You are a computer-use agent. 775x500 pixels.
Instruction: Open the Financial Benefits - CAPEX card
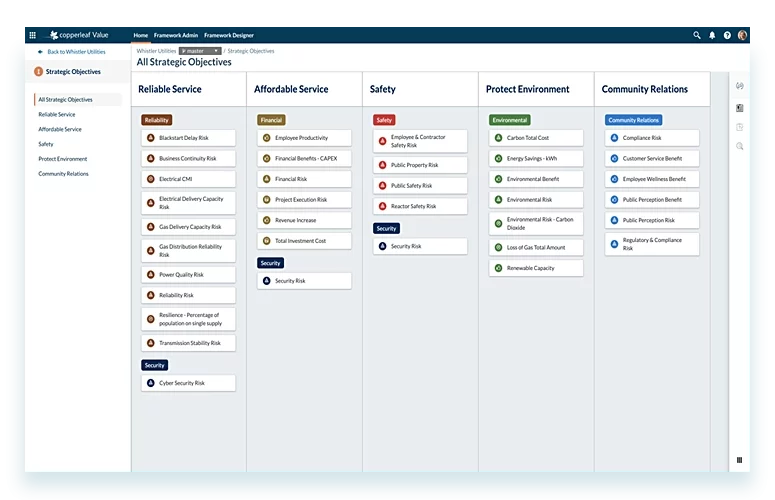pos(304,159)
